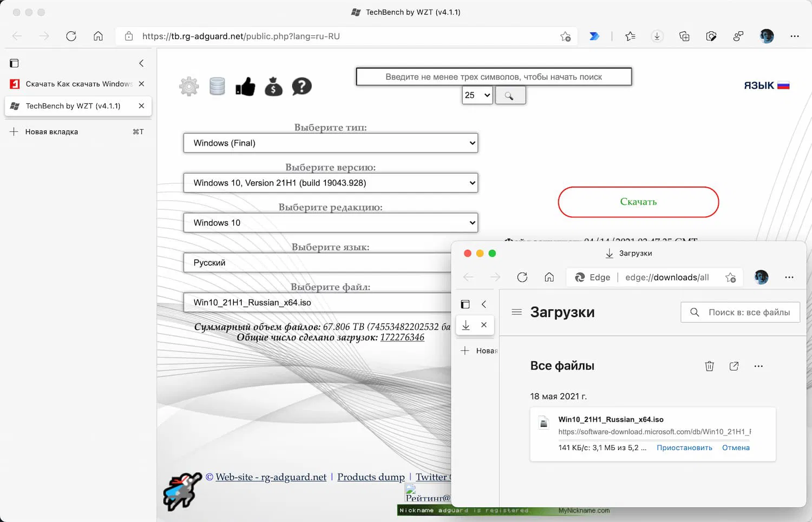Screen dimensions: 812x522
Task: Open downloads folder icon in Загрузки panel
Action: tap(734, 366)
